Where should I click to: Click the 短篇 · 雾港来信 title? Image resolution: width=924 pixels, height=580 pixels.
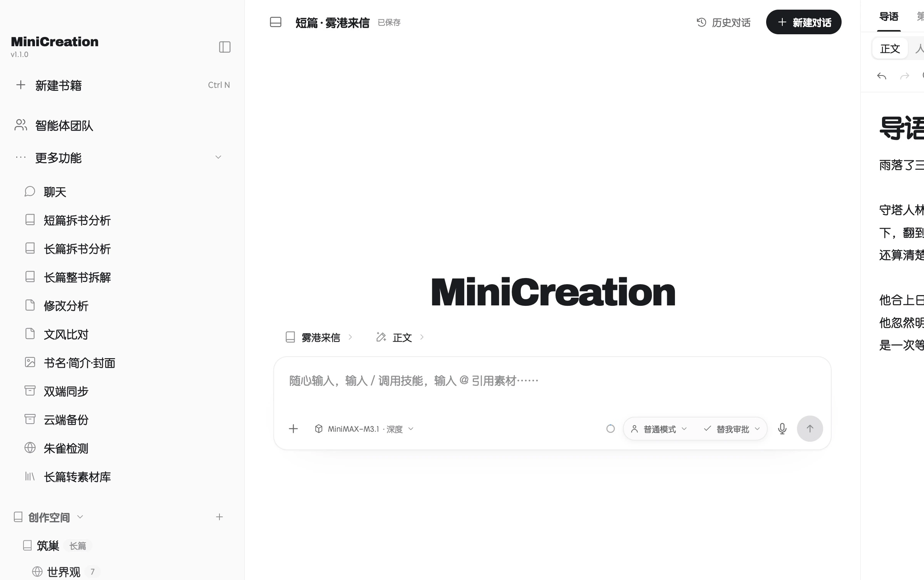332,22
